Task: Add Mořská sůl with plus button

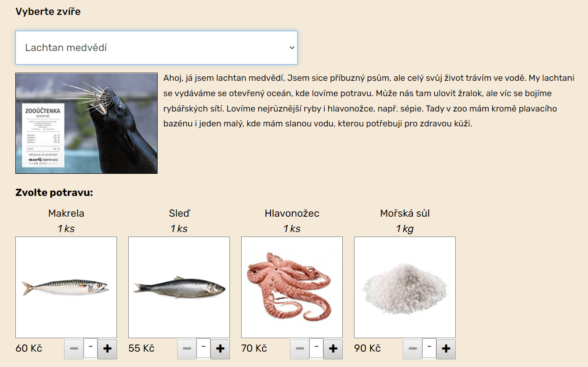Action: [x=446, y=349]
